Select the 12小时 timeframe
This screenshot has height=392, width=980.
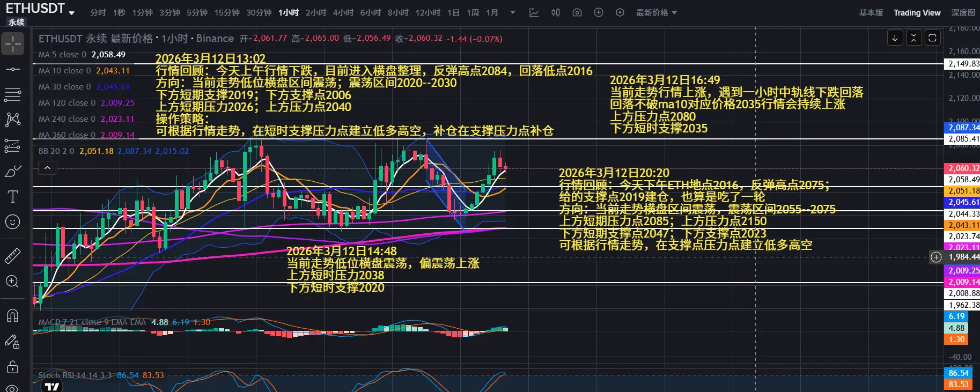428,12
